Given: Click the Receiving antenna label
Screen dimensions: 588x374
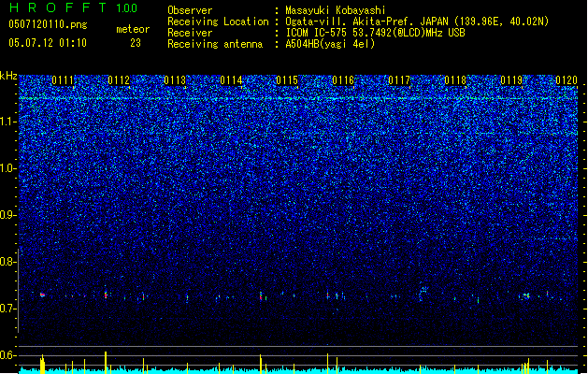Looking at the screenshot, I should pos(215,44).
